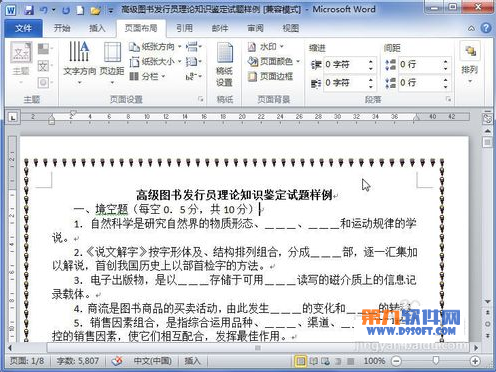Decrease the right indent with the down arrow

click(371, 86)
